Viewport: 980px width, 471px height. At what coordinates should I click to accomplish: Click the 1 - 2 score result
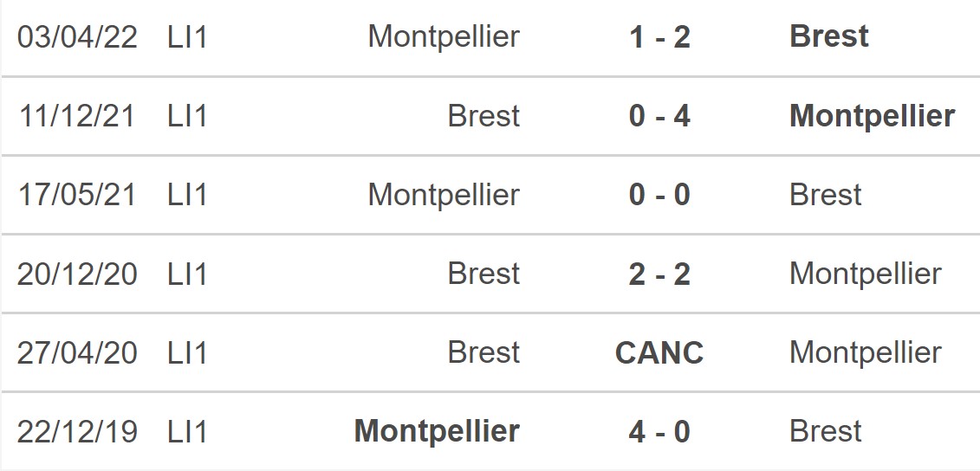[659, 37]
